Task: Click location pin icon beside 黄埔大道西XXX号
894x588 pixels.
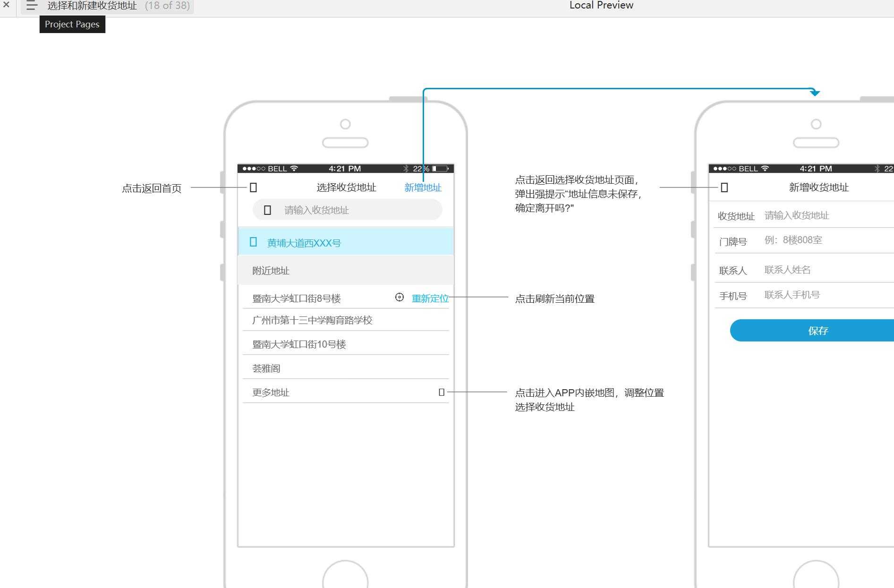Action: pyautogui.click(x=253, y=242)
